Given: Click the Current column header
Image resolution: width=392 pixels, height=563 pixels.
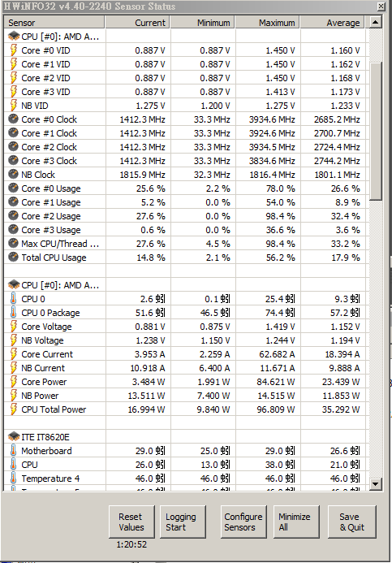Looking at the screenshot, I should (137, 22).
